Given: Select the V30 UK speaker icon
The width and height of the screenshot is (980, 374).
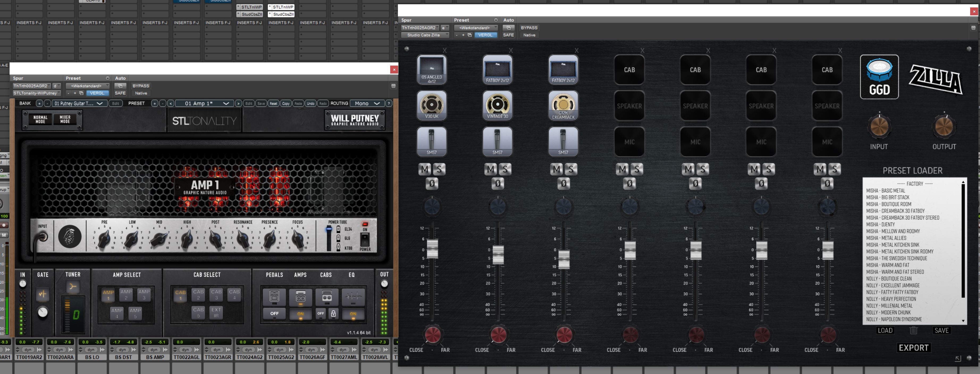Looking at the screenshot, I should [431, 105].
